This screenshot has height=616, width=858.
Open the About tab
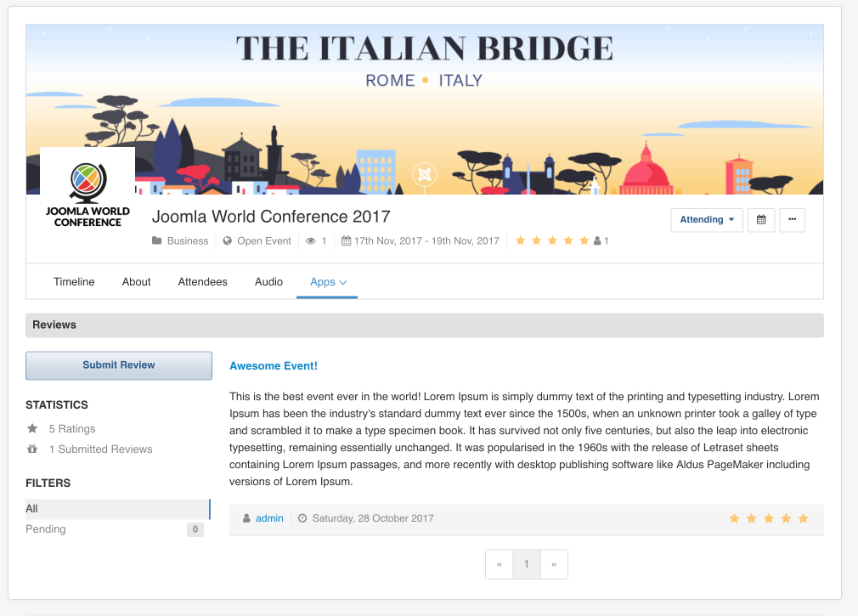point(136,282)
